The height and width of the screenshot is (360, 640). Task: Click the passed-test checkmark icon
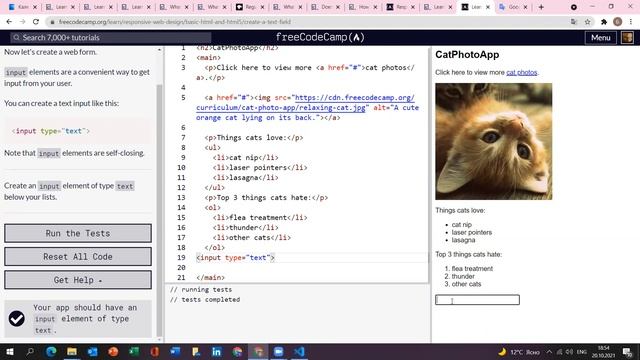pyautogui.click(x=17, y=318)
